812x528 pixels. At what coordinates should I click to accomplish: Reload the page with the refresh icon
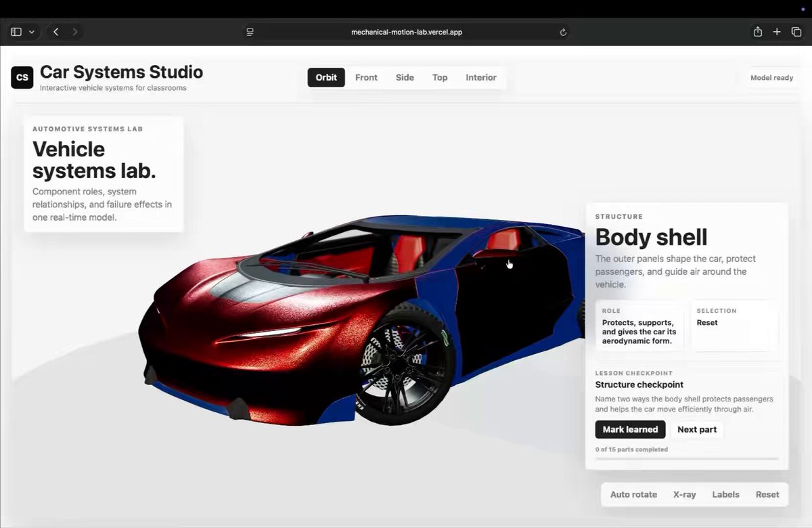tap(563, 32)
